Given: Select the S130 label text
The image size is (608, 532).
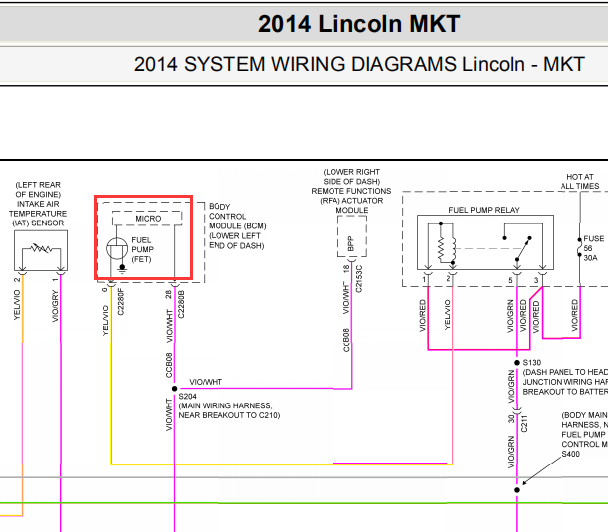Looking at the screenshot, I should click(x=532, y=363).
